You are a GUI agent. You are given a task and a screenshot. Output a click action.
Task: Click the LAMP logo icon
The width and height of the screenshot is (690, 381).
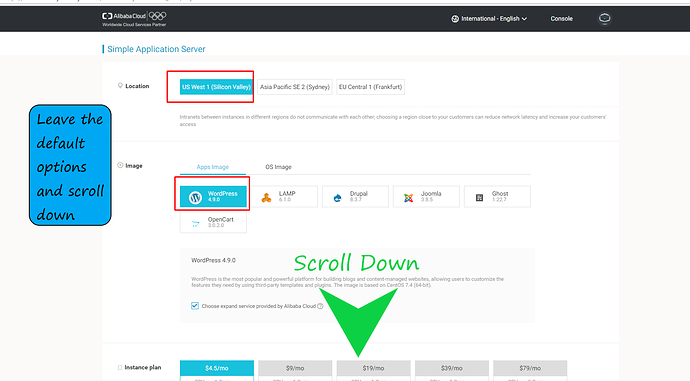point(266,198)
